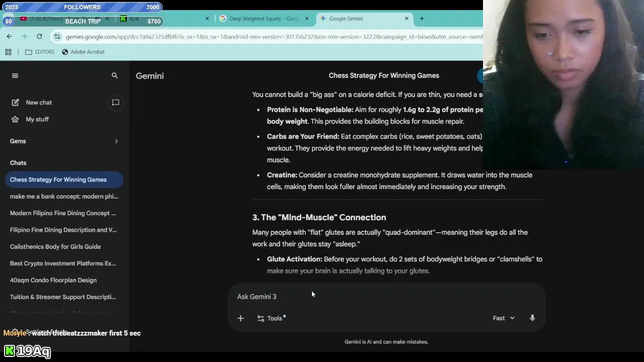Switch to the Google Gemini tab
644x362 pixels.
click(365, 19)
